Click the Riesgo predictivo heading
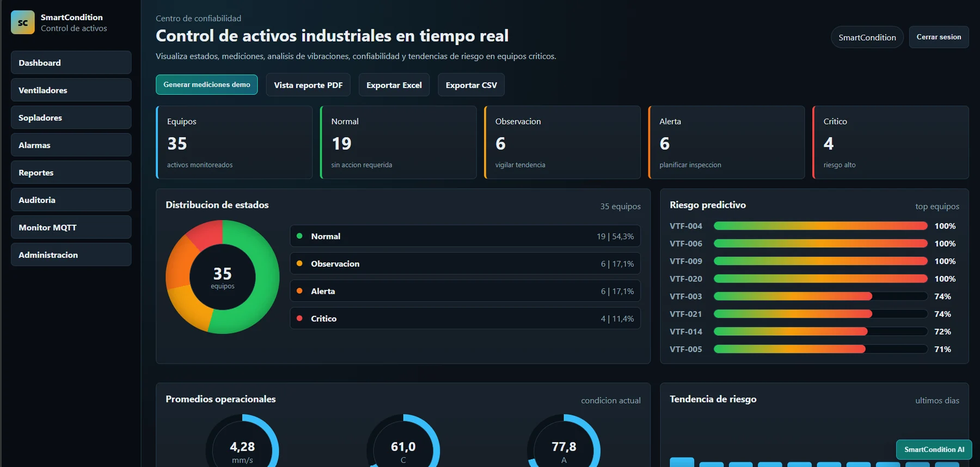This screenshot has height=467, width=980. point(708,205)
